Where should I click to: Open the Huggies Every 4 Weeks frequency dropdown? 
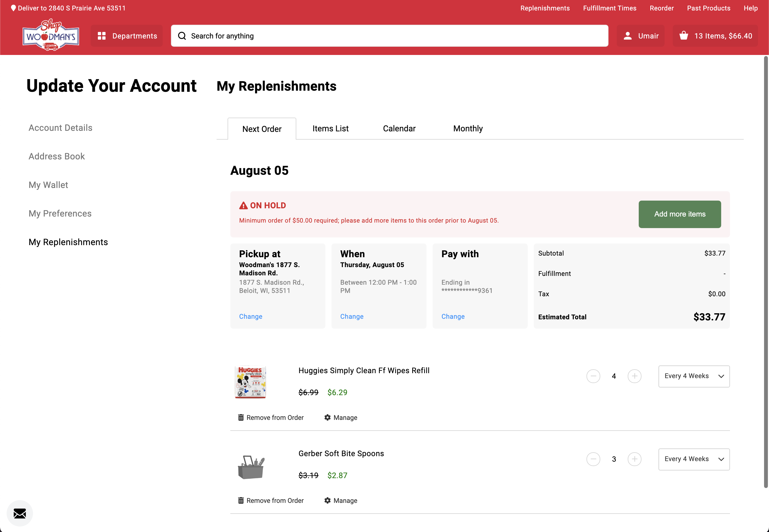(694, 376)
